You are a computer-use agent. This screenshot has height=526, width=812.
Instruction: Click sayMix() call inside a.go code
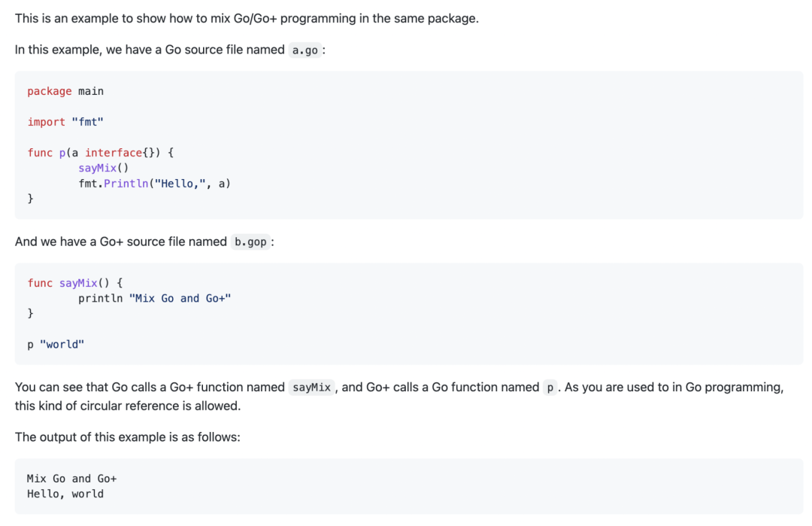pyautogui.click(x=103, y=168)
